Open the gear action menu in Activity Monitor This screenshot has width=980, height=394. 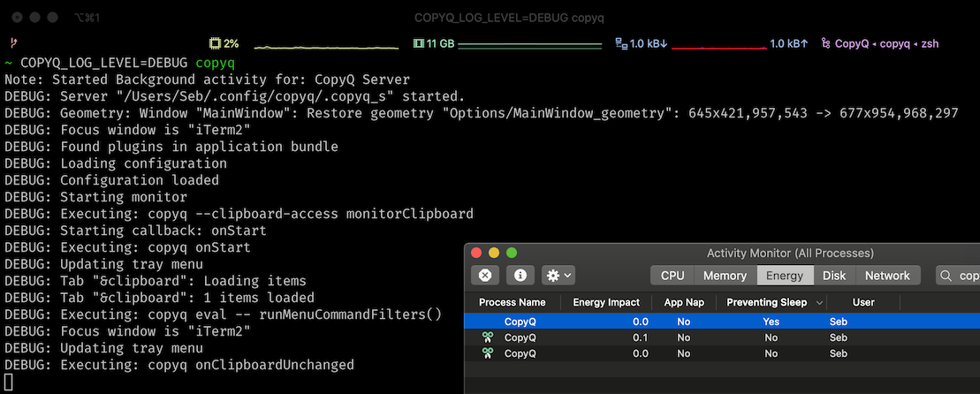[558, 276]
